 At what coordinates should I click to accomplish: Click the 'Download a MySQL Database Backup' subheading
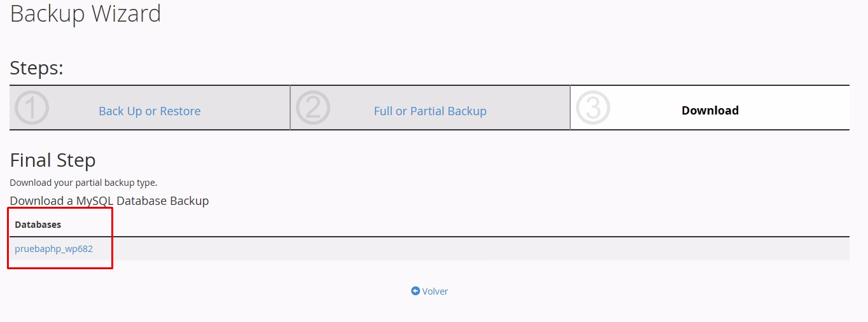109,201
